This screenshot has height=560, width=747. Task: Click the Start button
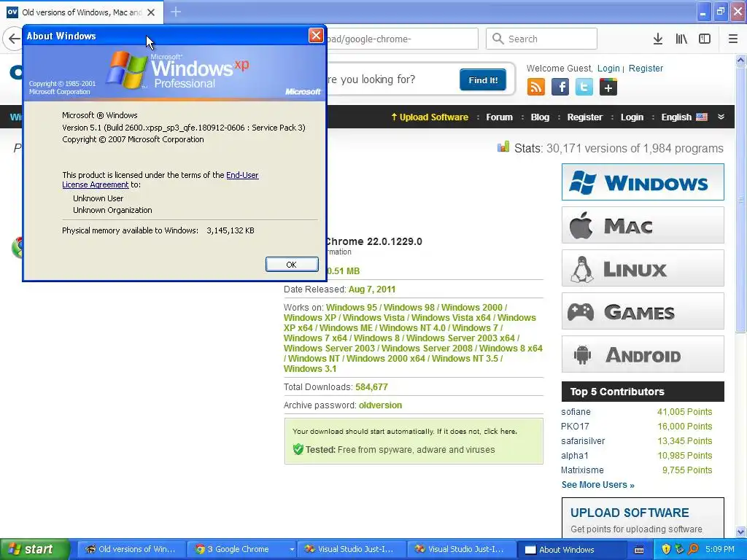34,549
